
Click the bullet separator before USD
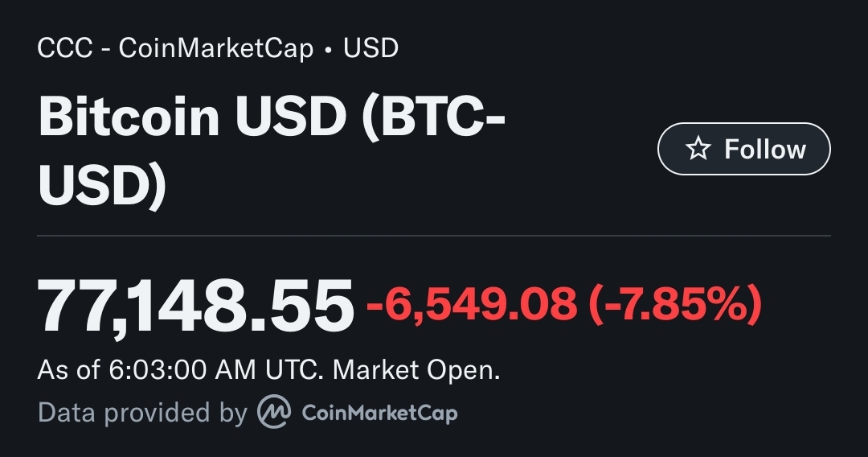329,49
